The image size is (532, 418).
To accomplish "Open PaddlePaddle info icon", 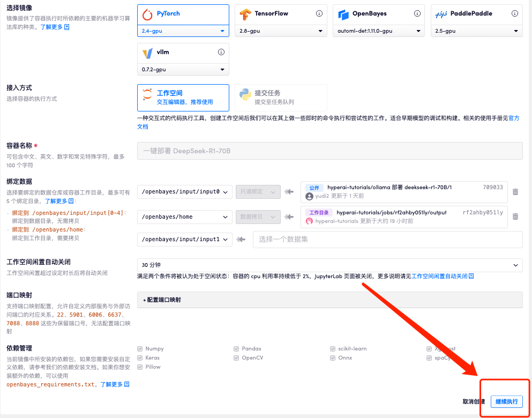I will 515,13.
